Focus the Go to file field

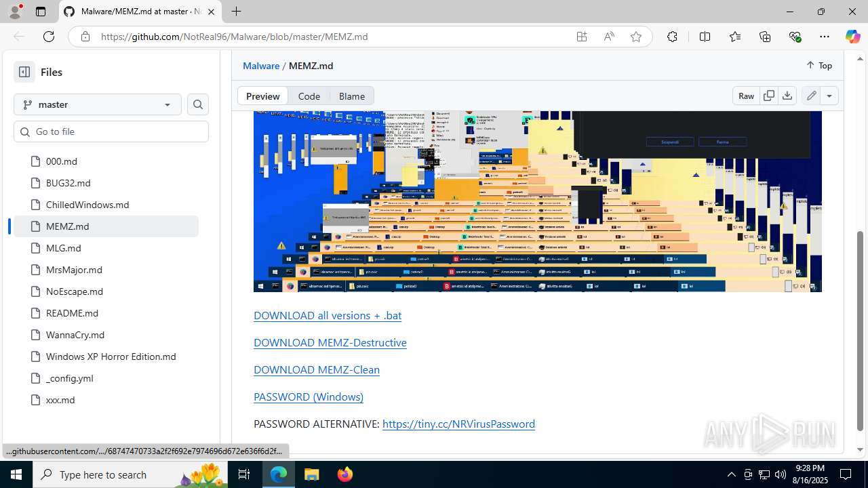111,131
